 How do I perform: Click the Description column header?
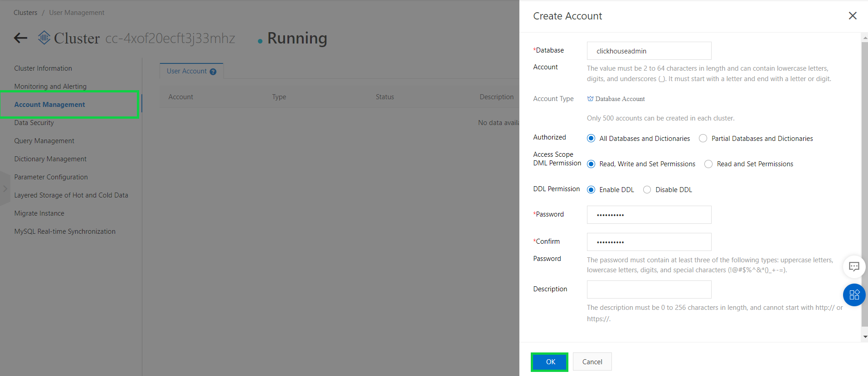497,97
